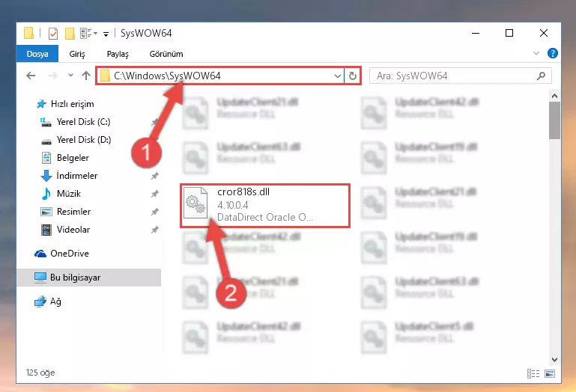Open the address bar history dropdown

click(x=338, y=76)
